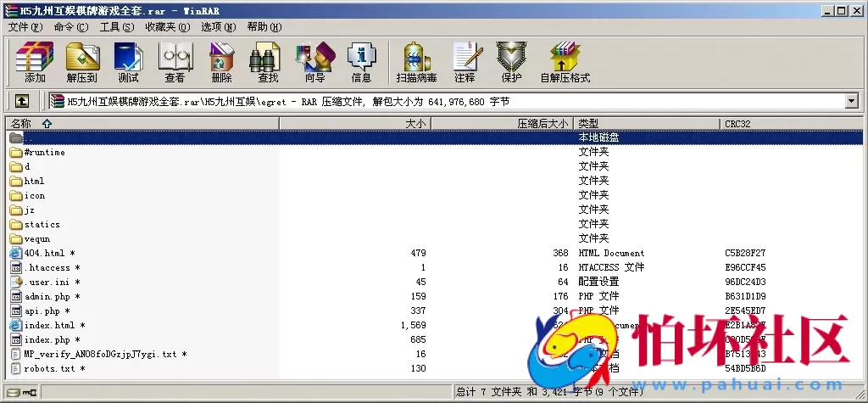Click the 自解压格式 (SFX) toolbar icon

pyautogui.click(x=565, y=62)
